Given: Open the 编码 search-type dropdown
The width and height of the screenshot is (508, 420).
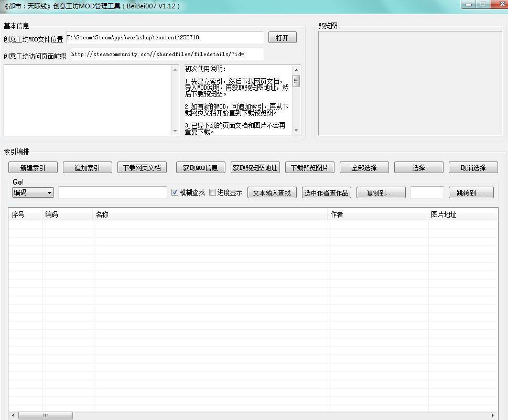Looking at the screenshot, I should click(x=33, y=192).
